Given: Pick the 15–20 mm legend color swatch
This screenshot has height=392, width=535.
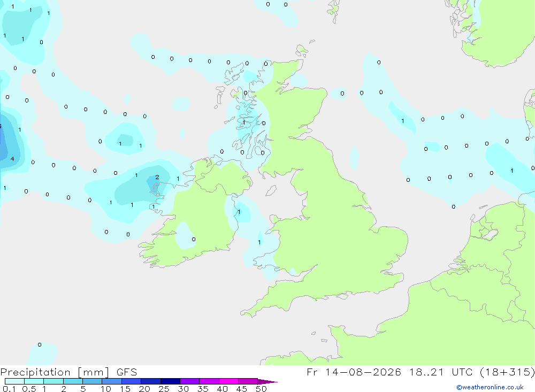Looking at the screenshot, I should (x=131, y=381).
